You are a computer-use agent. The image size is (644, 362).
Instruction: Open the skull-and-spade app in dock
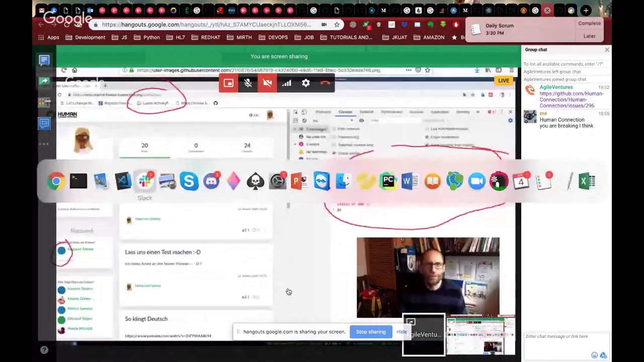pyautogui.click(x=256, y=181)
